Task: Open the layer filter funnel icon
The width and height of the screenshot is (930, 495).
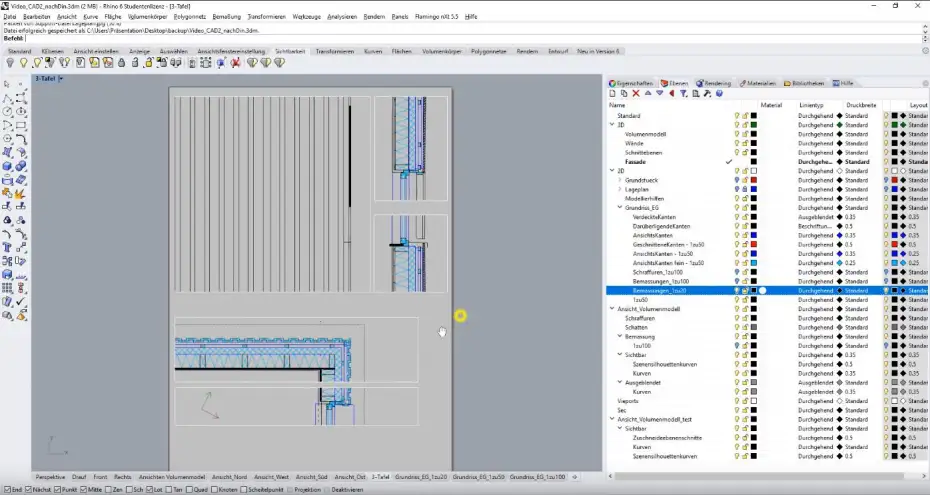Action: 683,94
